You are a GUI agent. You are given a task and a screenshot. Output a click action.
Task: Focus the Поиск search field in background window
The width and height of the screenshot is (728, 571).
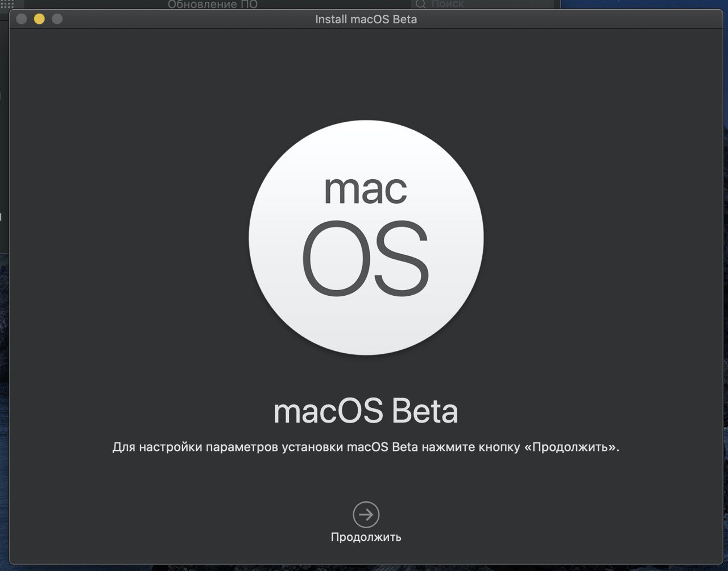482,5
